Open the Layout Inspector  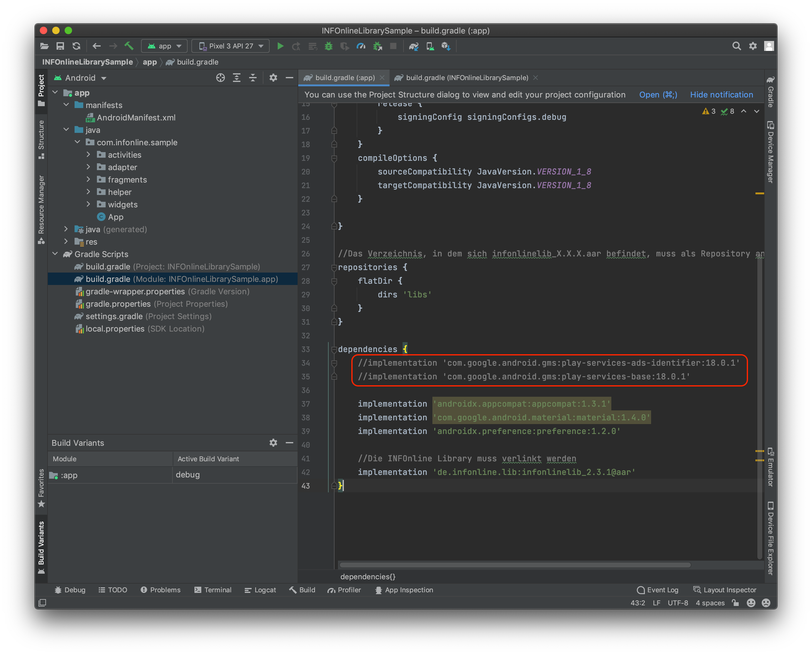click(x=725, y=590)
